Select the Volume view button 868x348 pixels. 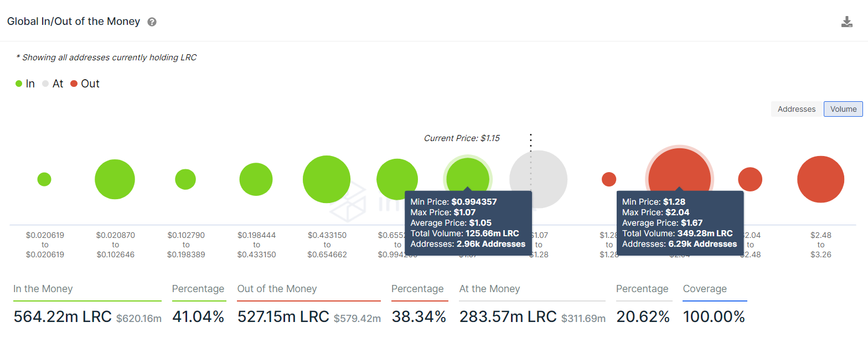(843, 109)
